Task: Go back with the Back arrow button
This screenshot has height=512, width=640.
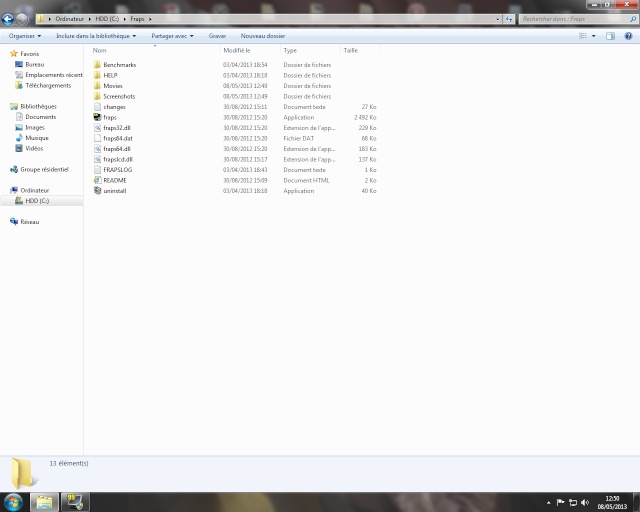Action: coord(7,19)
